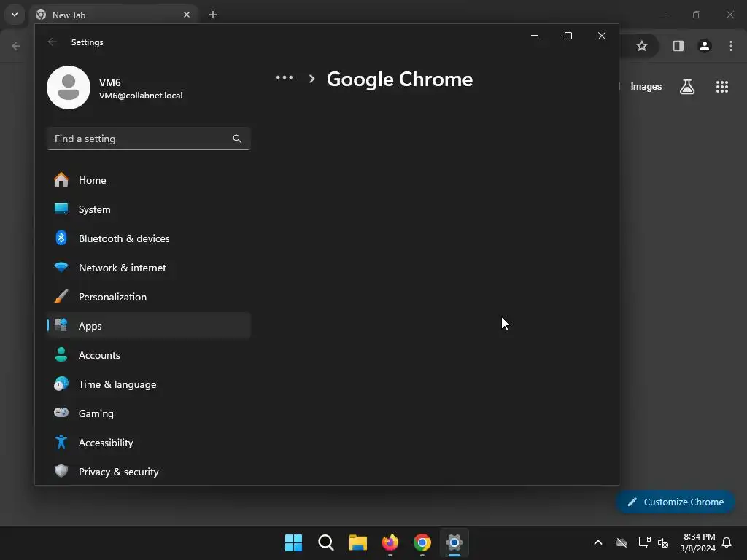Open taskbar Search

[x=326, y=542]
